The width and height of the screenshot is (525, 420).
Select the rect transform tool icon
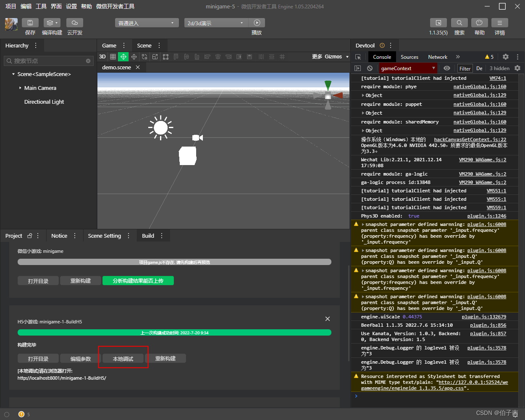coord(165,57)
